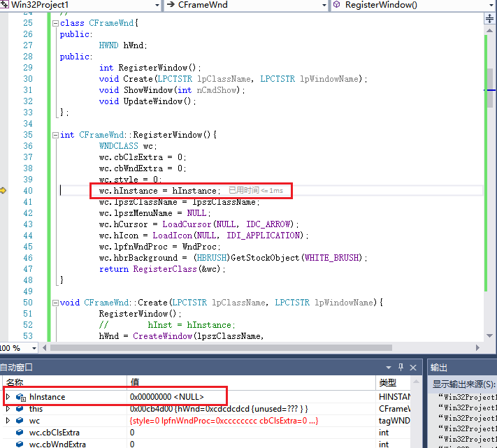Open the Autos window options dropdown arrow
The image size is (497, 448).
(389, 368)
